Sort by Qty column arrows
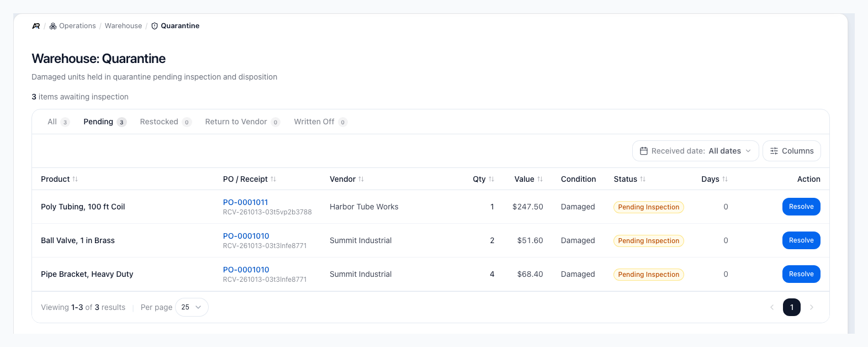 coord(491,179)
